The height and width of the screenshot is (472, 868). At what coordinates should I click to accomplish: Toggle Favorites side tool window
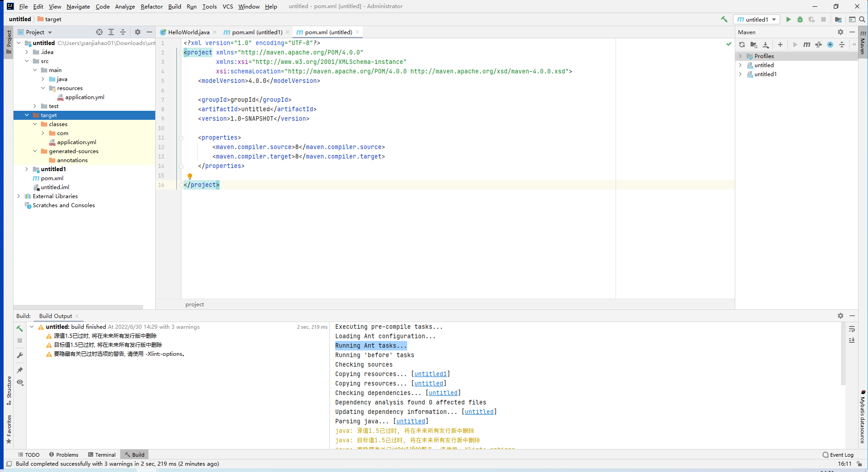click(9, 429)
